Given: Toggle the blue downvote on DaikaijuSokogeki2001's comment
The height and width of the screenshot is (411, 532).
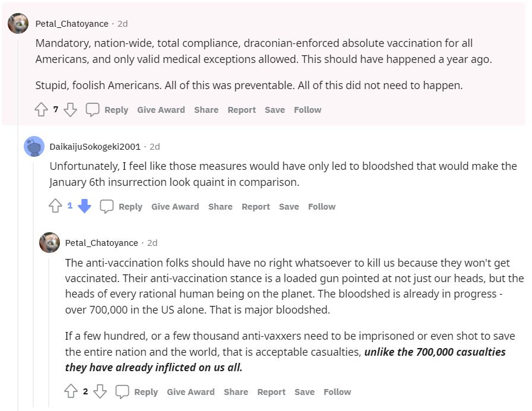Looking at the screenshot, I should pos(84,207).
